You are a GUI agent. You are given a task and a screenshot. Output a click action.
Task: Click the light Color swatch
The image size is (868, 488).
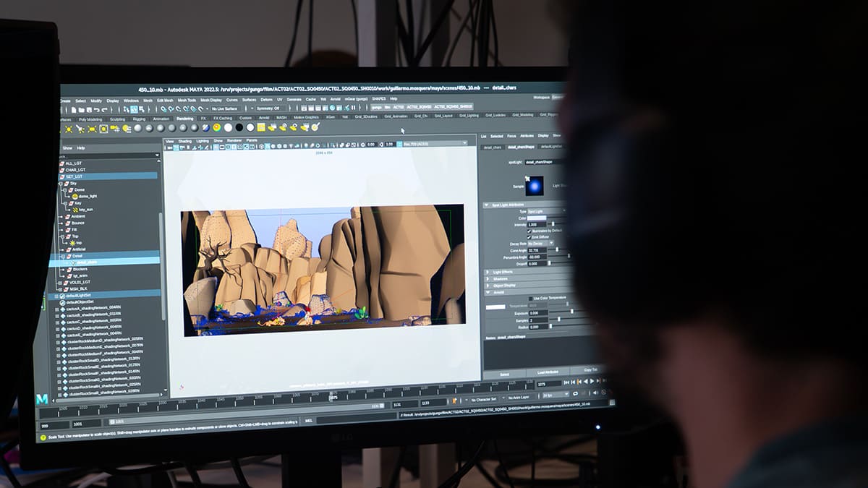coord(537,218)
